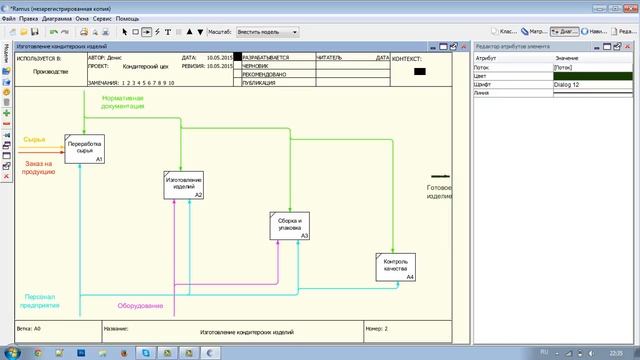The height and width of the screenshot is (360, 640).
Task: Select the text T tool
Action: pyautogui.click(x=168, y=32)
